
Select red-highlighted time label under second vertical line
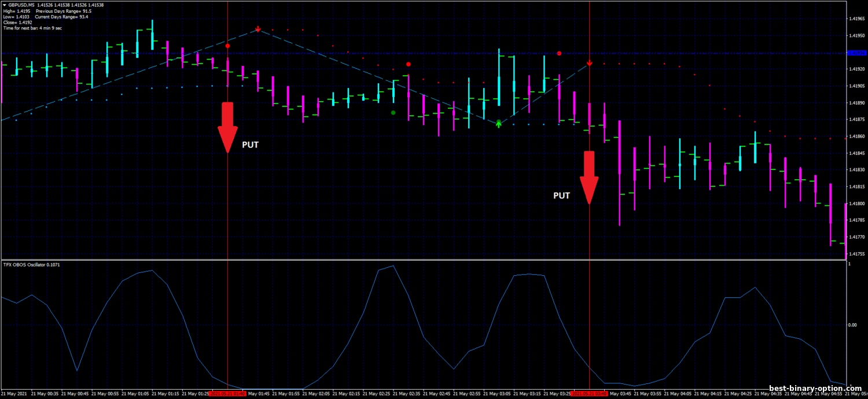tap(589, 394)
